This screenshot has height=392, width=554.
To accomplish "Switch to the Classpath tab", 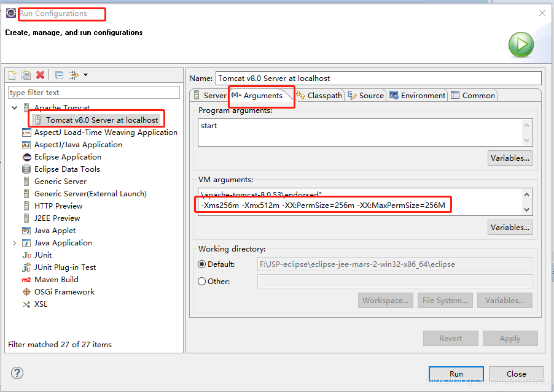I will tap(319, 95).
